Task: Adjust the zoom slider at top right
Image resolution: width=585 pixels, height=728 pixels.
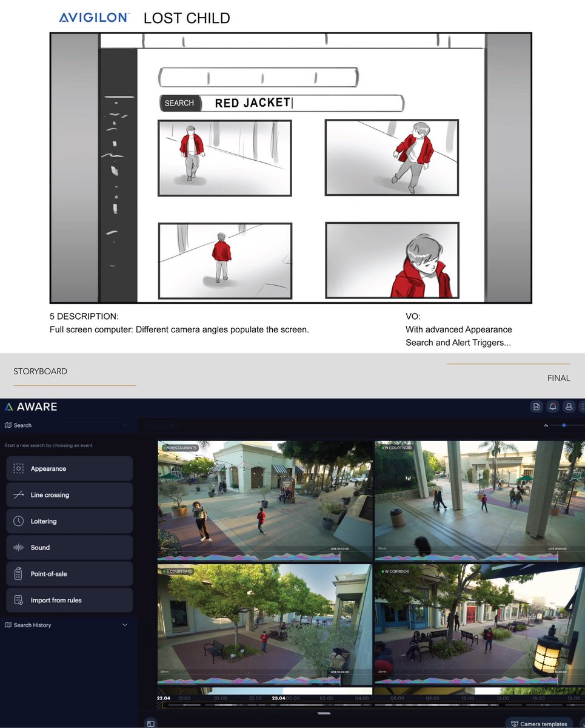Action: (564, 425)
